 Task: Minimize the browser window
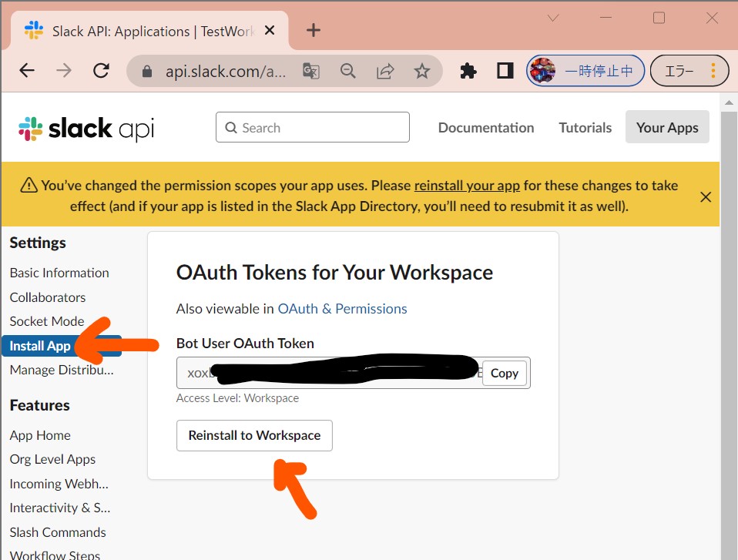pos(605,18)
